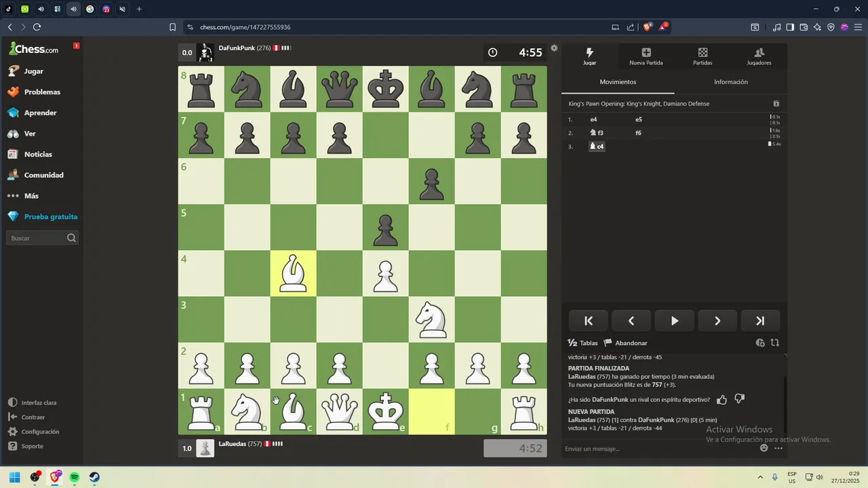Open Steam from the Windows taskbar

click(94, 477)
